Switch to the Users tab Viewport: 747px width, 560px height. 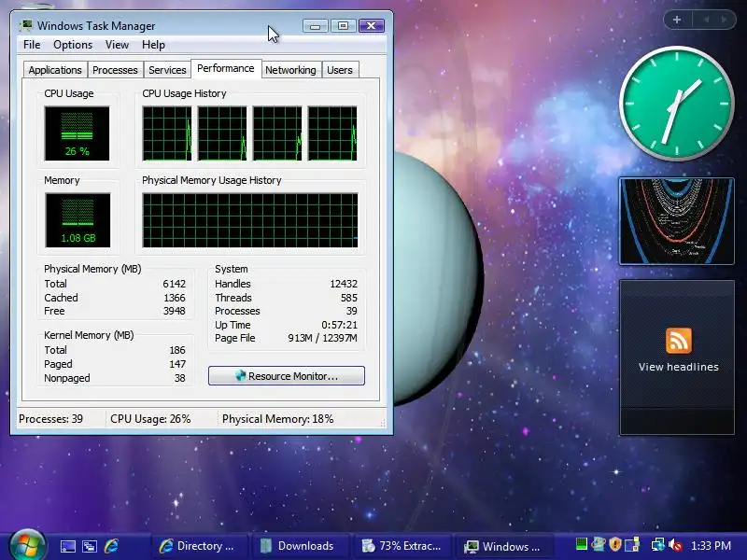(340, 70)
